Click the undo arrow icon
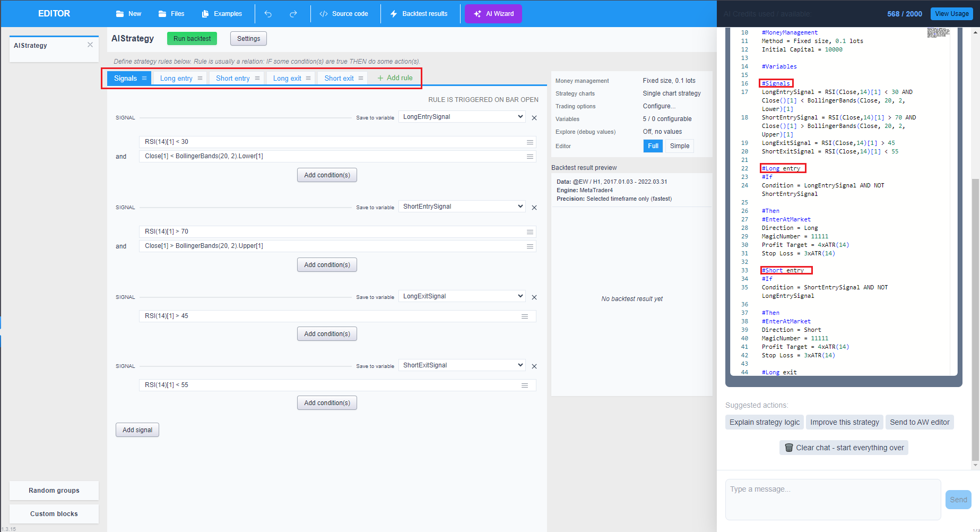The height and width of the screenshot is (532, 980). 268,14
